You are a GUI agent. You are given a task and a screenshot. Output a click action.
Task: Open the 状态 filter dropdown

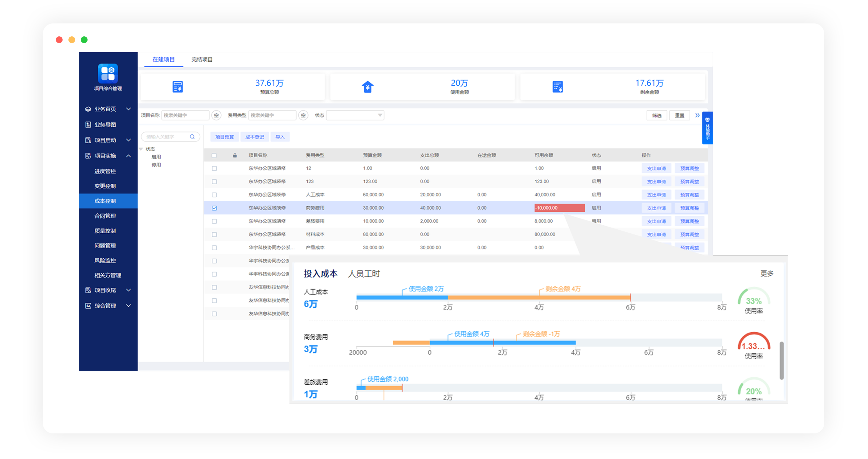pos(355,115)
